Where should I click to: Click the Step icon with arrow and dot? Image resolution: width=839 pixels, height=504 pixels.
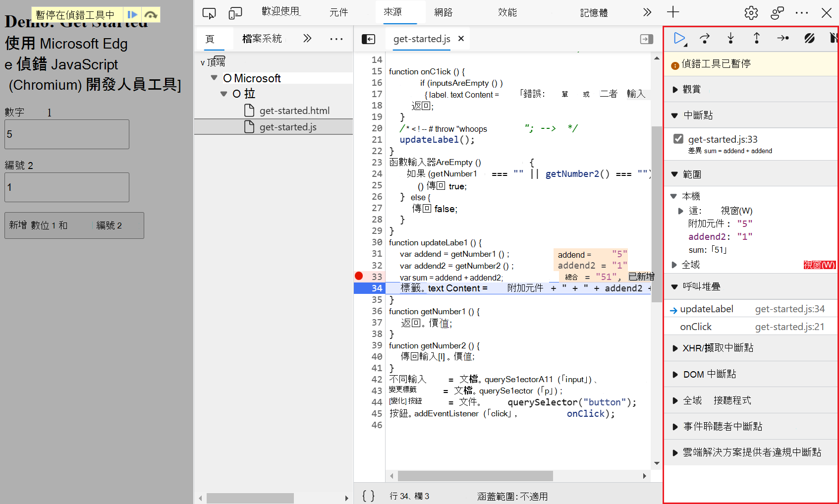(783, 38)
